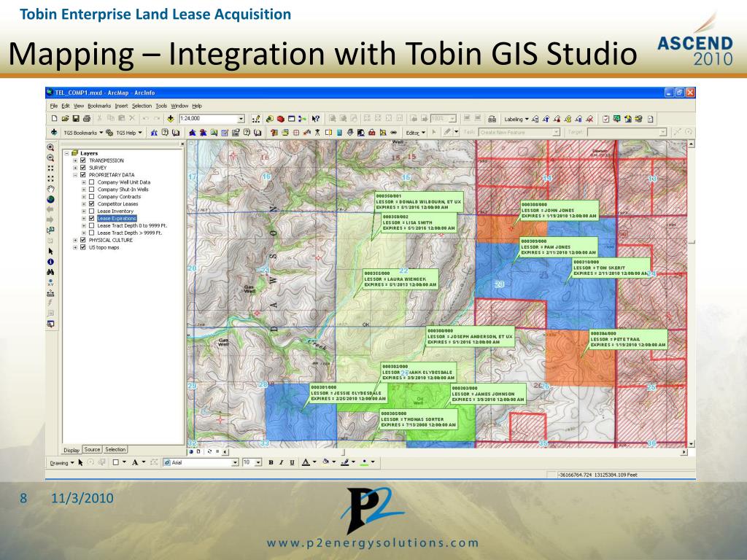747x560 pixels.
Task: Choose the font color A swatch
Action: (306, 462)
